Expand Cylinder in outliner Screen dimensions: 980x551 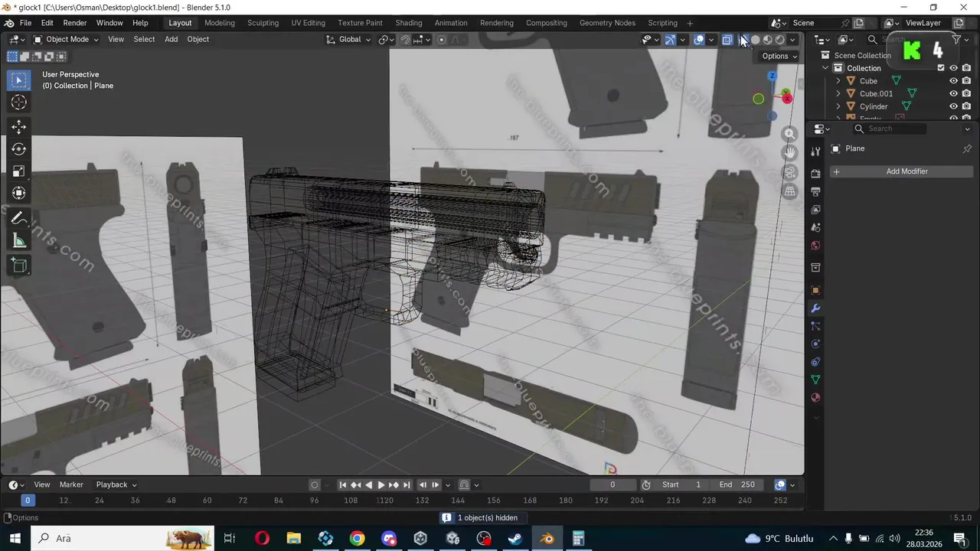[x=838, y=106]
